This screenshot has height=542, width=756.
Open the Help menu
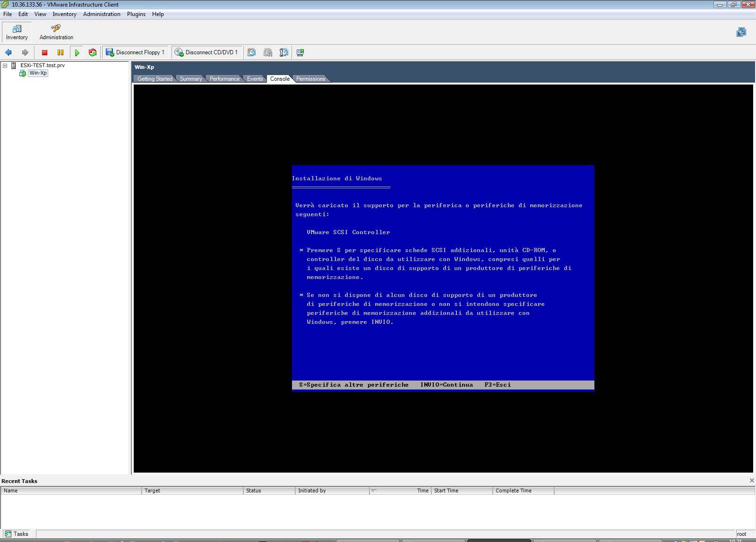click(158, 14)
